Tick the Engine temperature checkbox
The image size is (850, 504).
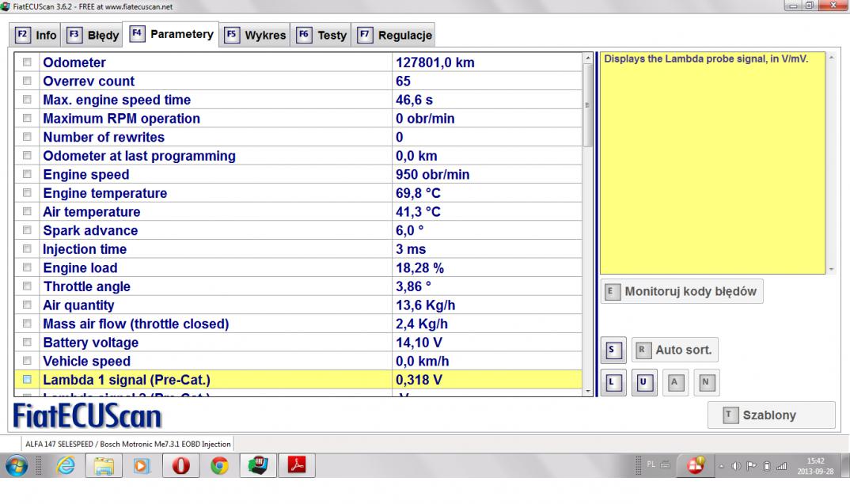tap(27, 193)
